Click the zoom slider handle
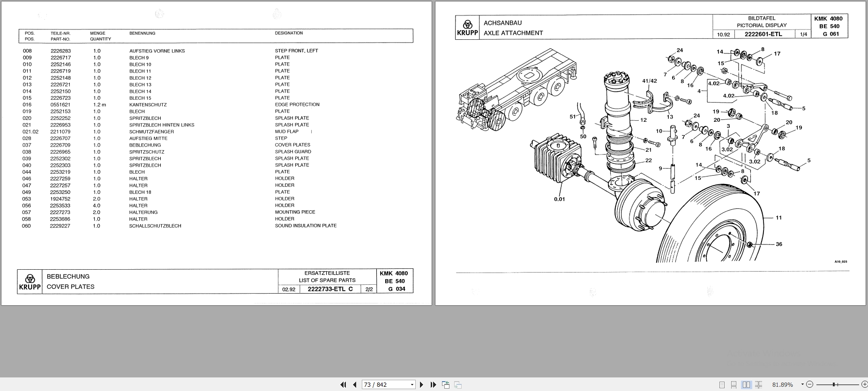868x391 pixels. (833, 384)
